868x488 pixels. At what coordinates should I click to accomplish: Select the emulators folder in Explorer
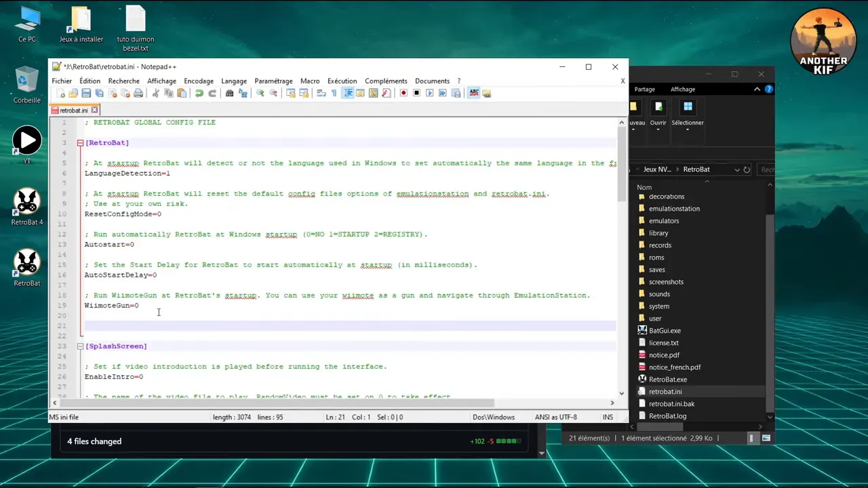(x=664, y=221)
